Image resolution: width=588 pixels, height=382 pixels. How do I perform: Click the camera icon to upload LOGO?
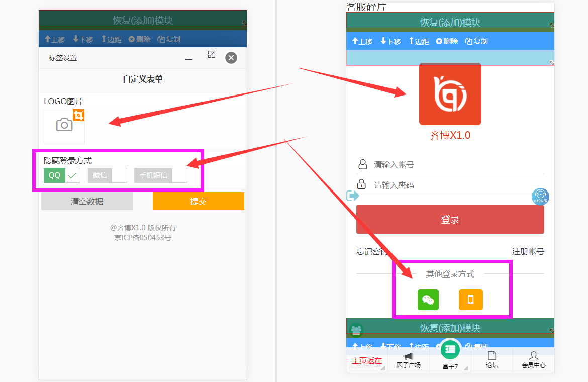64,125
